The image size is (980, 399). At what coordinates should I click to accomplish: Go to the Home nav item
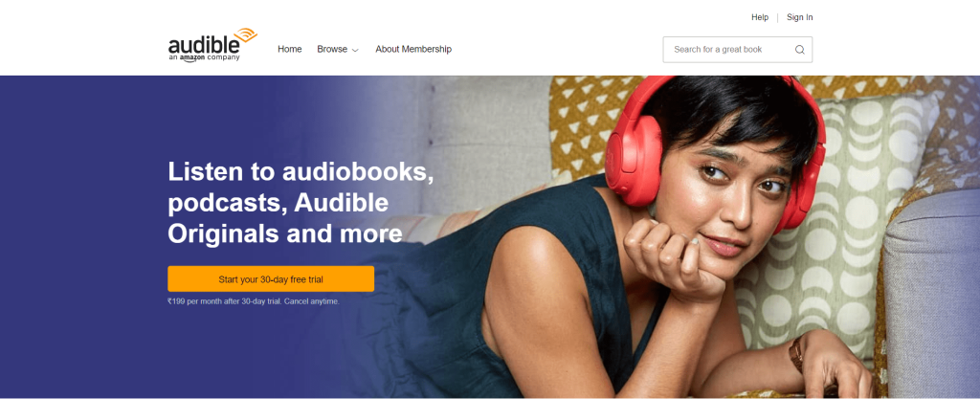coord(289,50)
